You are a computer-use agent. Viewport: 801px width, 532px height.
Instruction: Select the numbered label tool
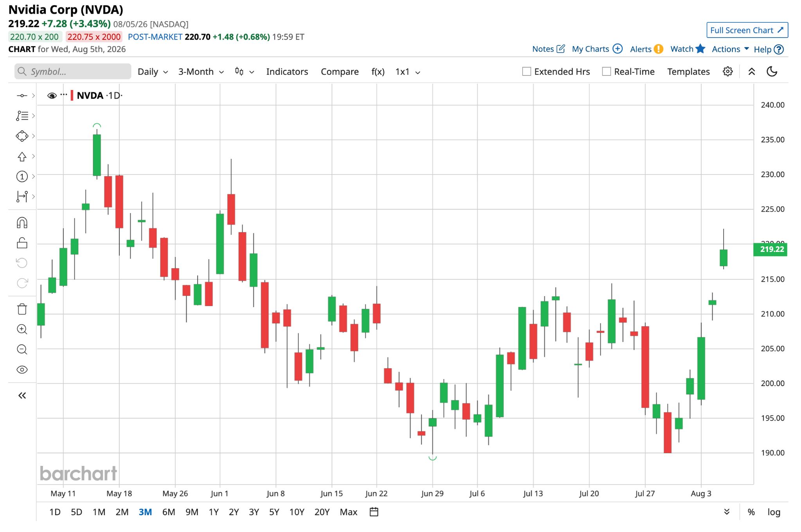click(x=22, y=176)
